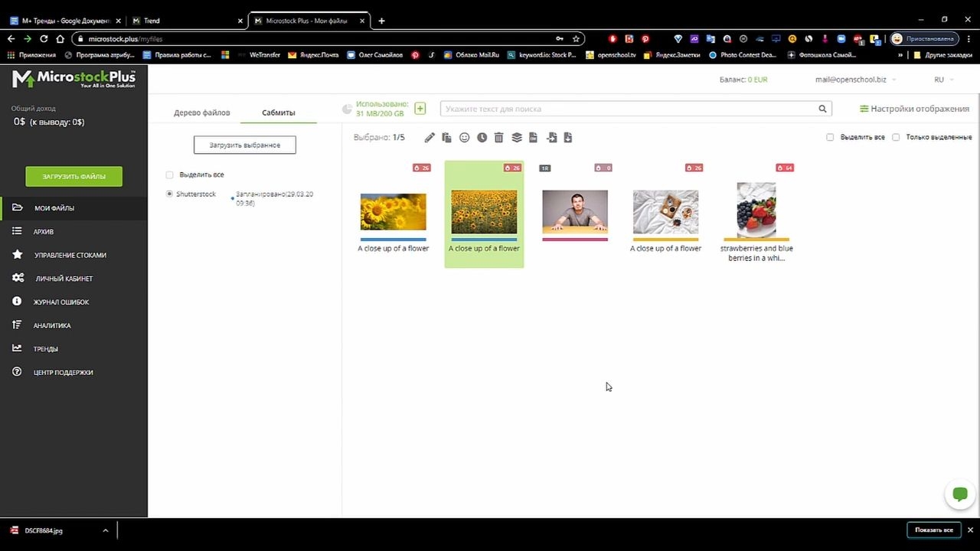Screen dimensions: 980x551
Task: Click the trash delete icon
Action: click(499, 138)
